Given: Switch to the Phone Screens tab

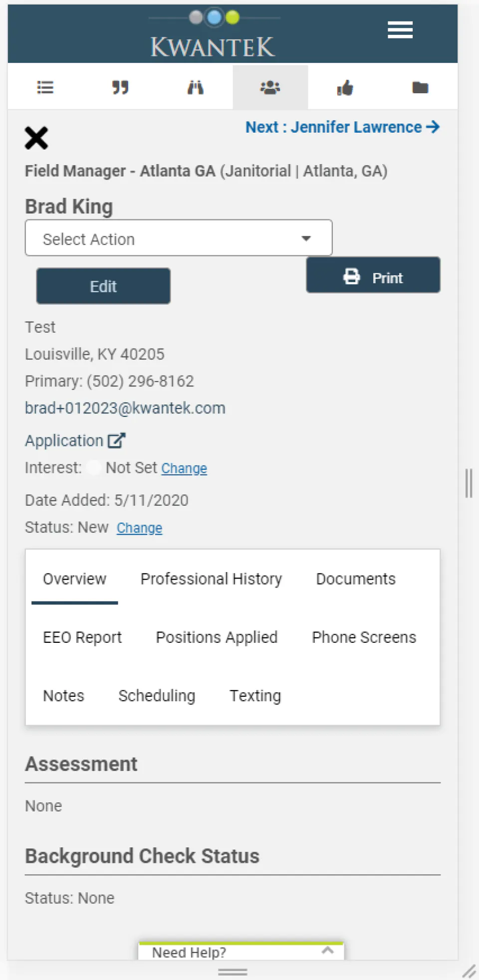Looking at the screenshot, I should 364,637.
